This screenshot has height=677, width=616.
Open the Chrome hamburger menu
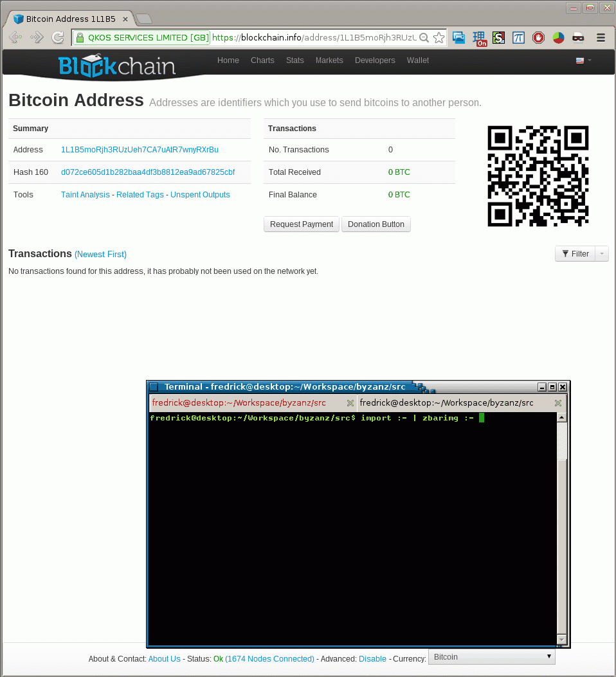[601, 38]
